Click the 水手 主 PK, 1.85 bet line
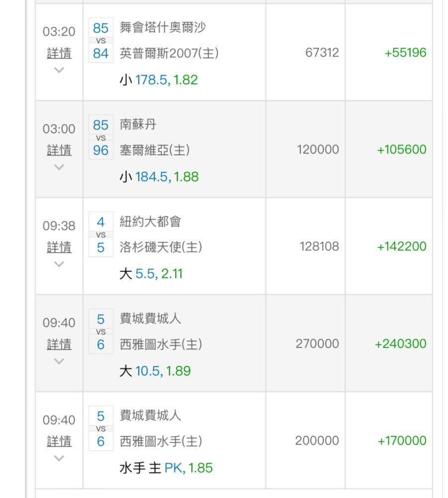This screenshot has height=498, width=448. 166,468
